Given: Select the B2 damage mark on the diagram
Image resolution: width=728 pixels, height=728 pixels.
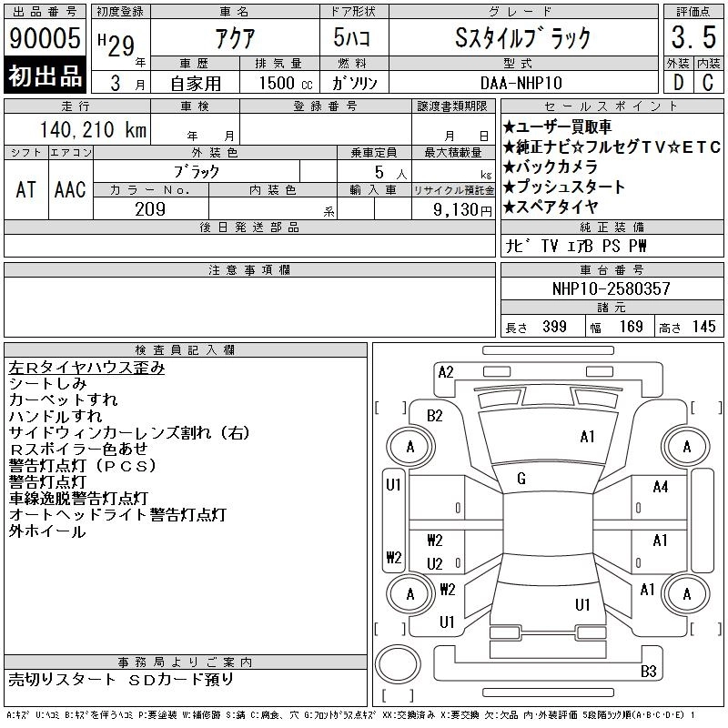Looking at the screenshot, I should tap(435, 416).
